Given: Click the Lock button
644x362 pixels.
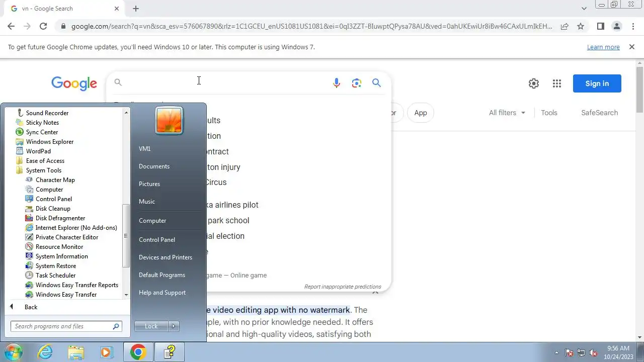Looking at the screenshot, I should (151, 326).
